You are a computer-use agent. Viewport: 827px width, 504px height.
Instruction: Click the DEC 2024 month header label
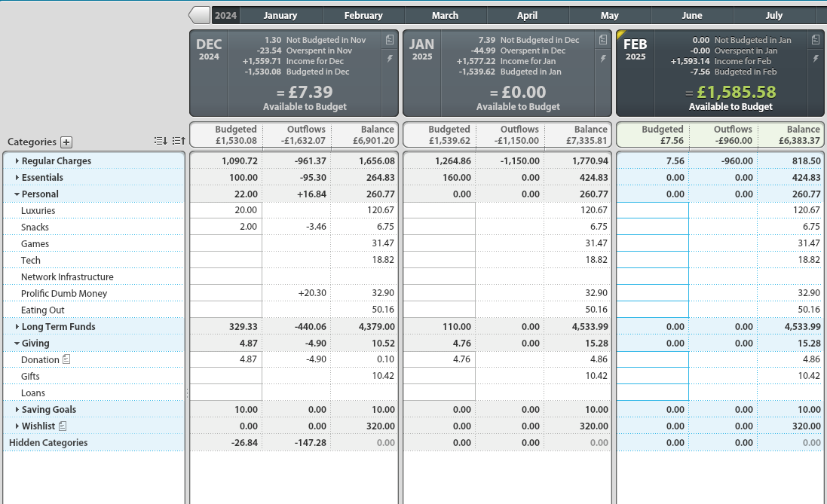tap(209, 49)
